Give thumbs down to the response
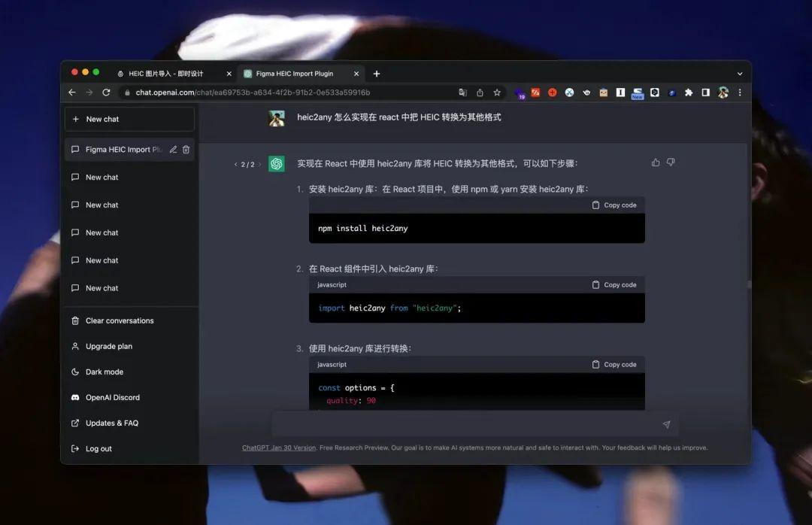Screen dimensions: 812x525 671,162
